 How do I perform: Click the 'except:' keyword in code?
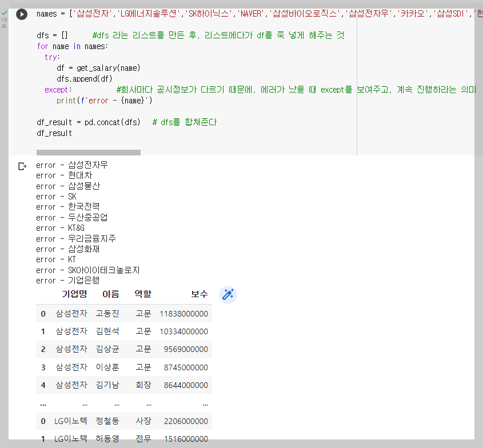58,90
